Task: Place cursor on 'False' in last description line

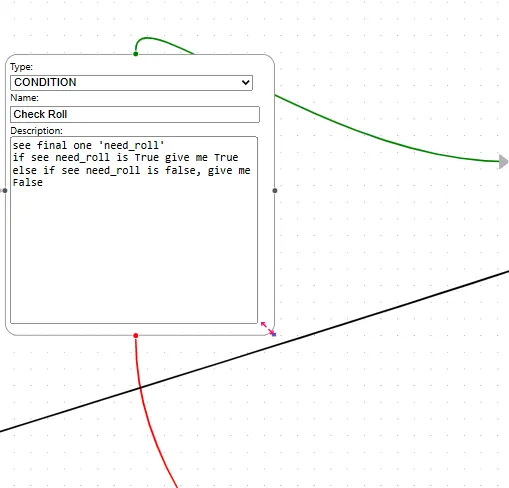Action: pos(28,182)
